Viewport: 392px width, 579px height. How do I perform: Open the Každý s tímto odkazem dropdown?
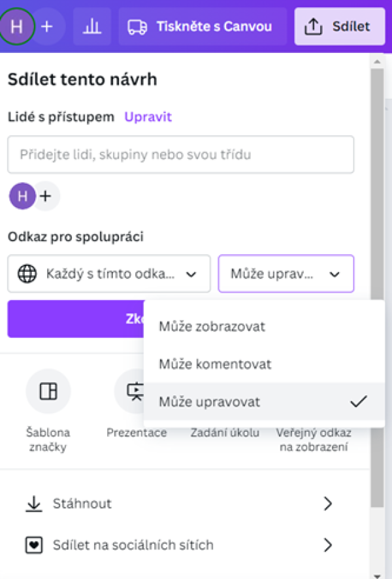pos(109,274)
